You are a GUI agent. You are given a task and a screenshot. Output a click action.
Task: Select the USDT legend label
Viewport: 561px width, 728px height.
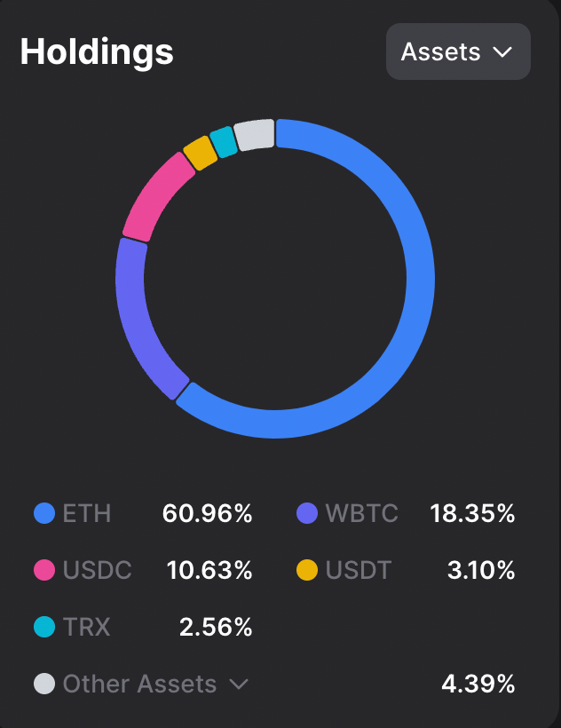click(x=358, y=570)
